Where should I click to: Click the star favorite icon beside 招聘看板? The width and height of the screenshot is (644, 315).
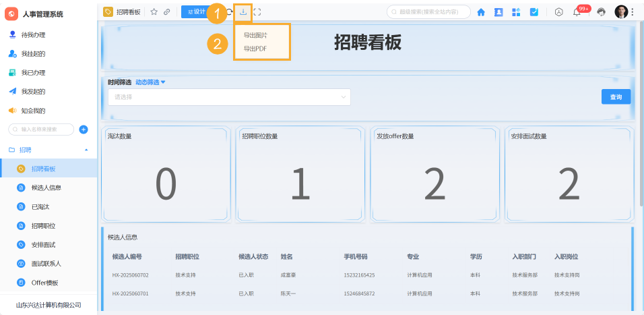pyautogui.click(x=154, y=12)
